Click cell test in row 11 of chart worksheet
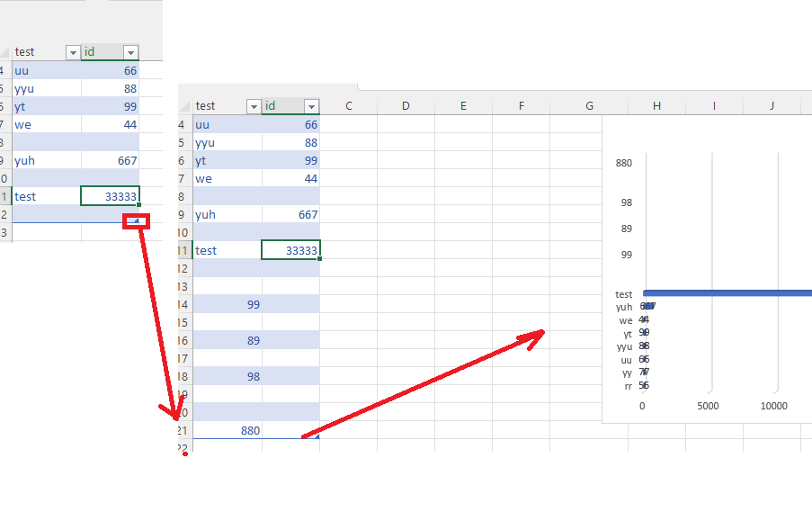This screenshot has width=812, height=512. (x=228, y=250)
